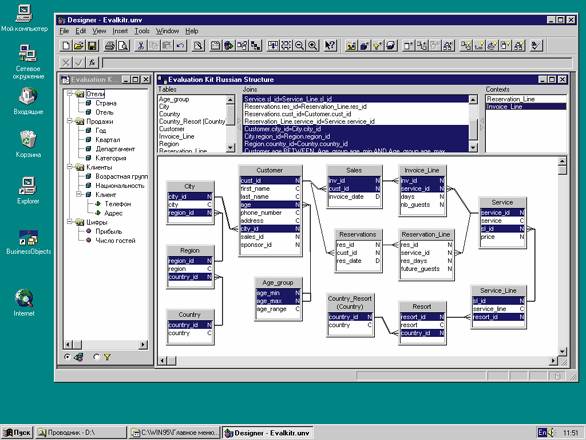Click the Customer table header in diagram
Viewport: 586px width, 440px height.
(270, 170)
